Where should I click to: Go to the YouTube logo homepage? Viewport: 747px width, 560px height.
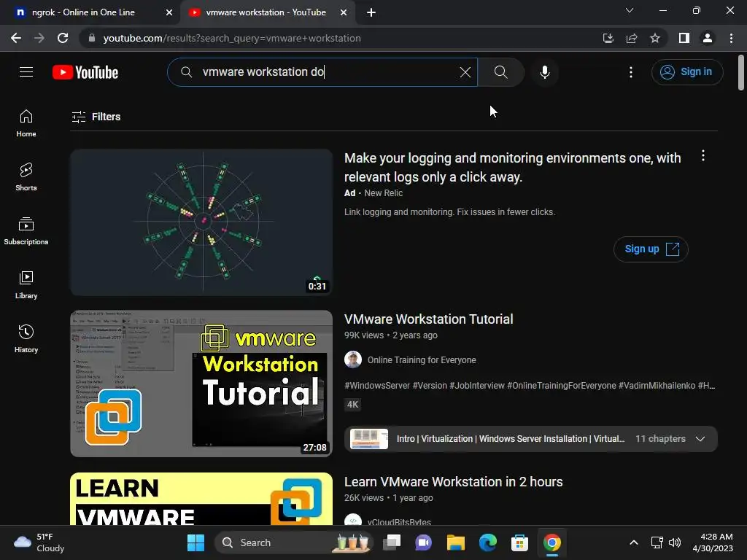tap(85, 72)
